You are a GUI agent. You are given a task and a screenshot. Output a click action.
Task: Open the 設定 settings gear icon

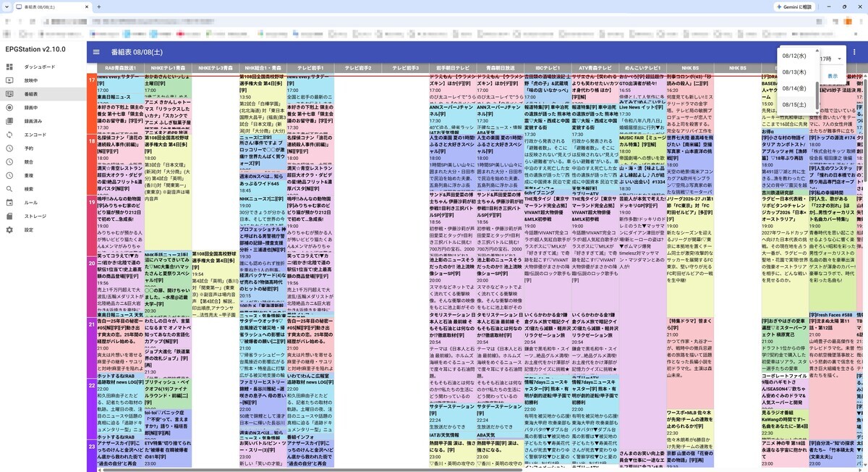pyautogui.click(x=10, y=229)
